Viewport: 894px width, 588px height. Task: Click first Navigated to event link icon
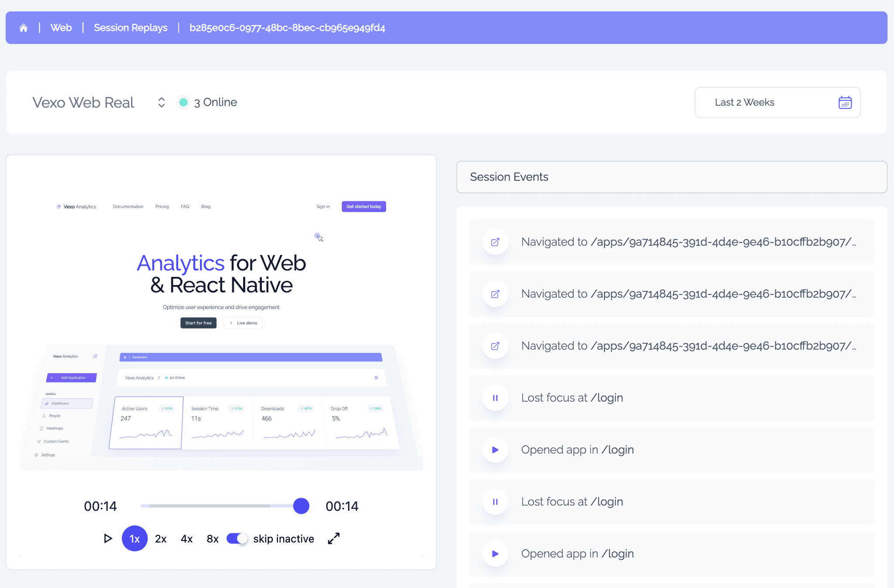coord(495,242)
